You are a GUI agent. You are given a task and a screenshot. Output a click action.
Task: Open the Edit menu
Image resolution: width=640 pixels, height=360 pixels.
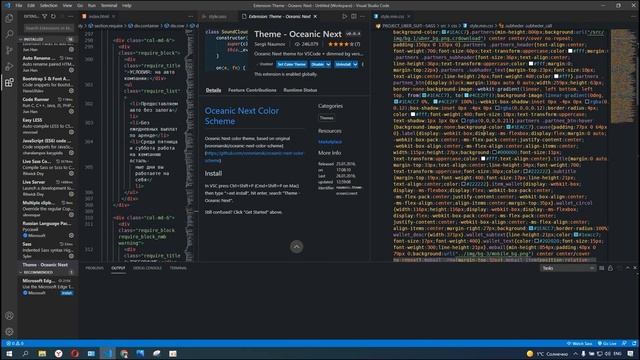click(31, 6)
